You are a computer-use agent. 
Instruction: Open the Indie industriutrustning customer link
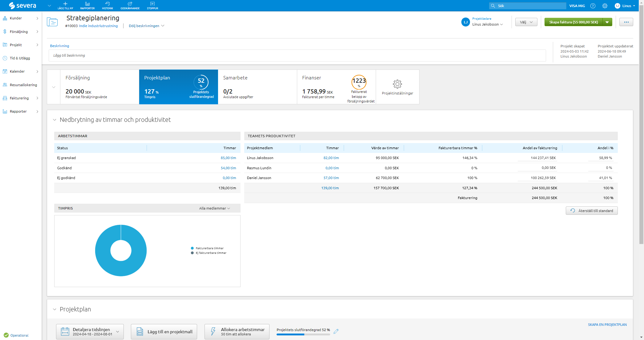[98, 26]
